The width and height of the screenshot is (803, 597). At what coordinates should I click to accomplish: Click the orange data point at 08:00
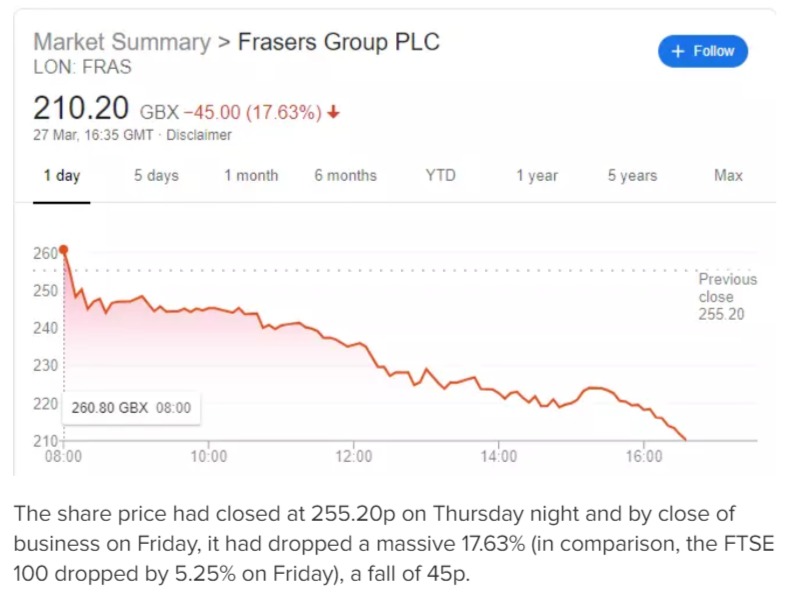[64, 250]
